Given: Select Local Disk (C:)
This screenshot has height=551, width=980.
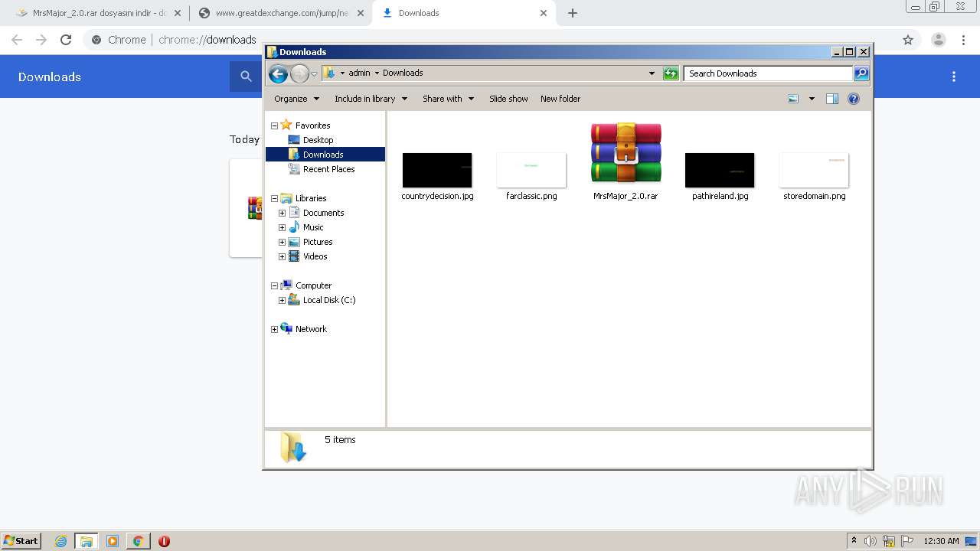Looking at the screenshot, I should tap(328, 300).
